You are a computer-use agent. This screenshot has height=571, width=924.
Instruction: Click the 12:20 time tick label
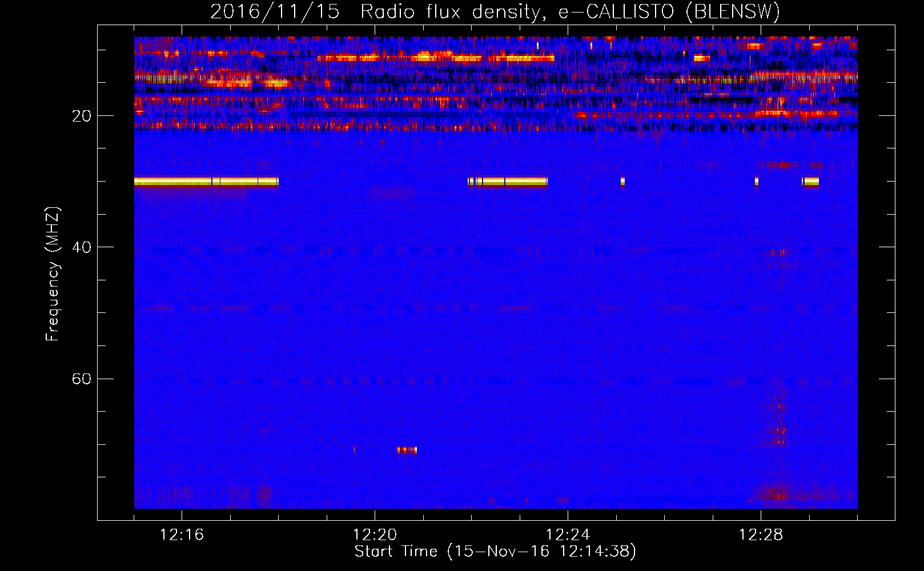pos(375,535)
